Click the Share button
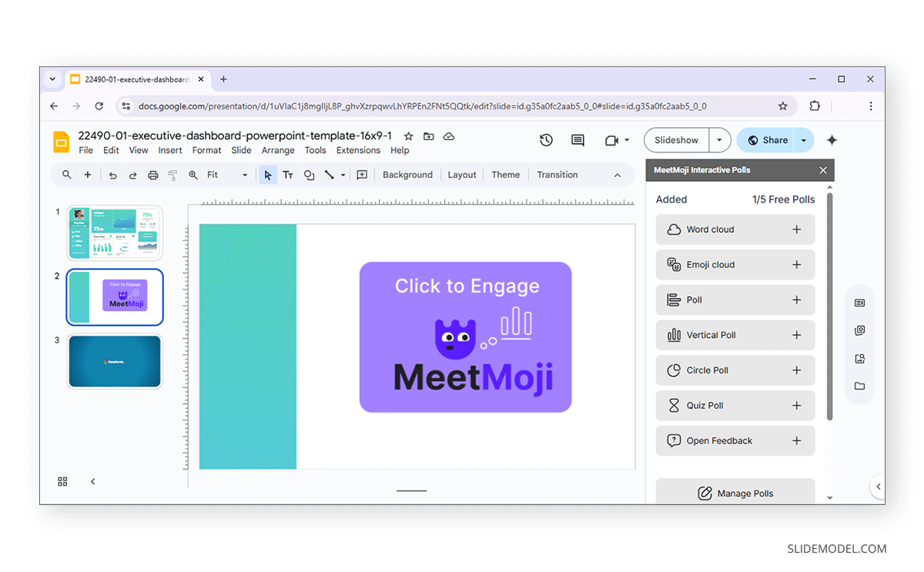 [x=766, y=140]
